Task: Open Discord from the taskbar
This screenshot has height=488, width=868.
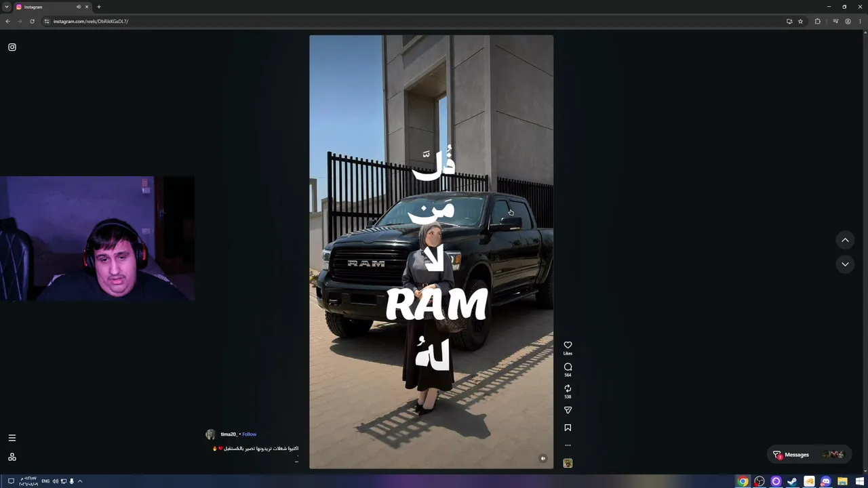Action: click(x=826, y=481)
